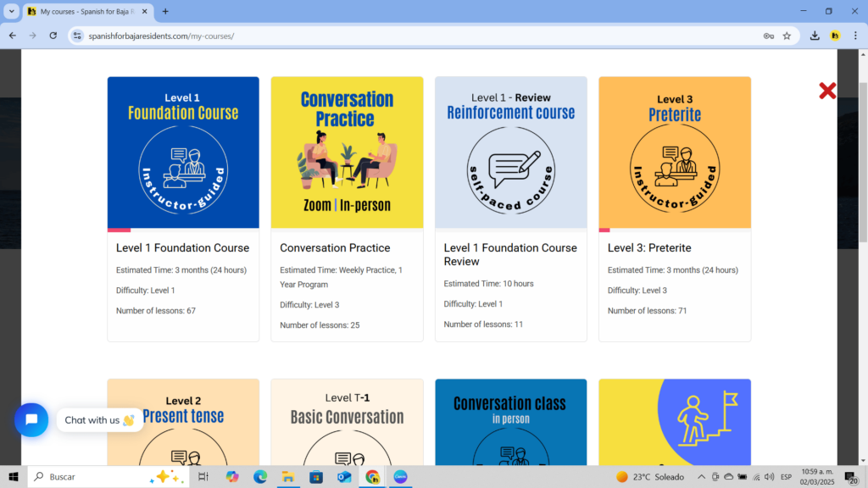868x488 pixels.
Task: Click the Buscar taskbar search box
Action: click(x=108, y=476)
